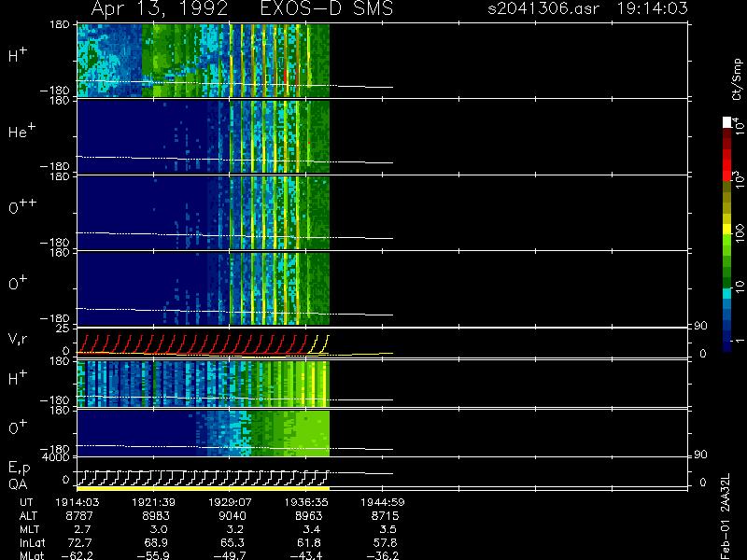747x560 pixels.
Task: Click the InLat value '65.3'
Action: [233, 542]
